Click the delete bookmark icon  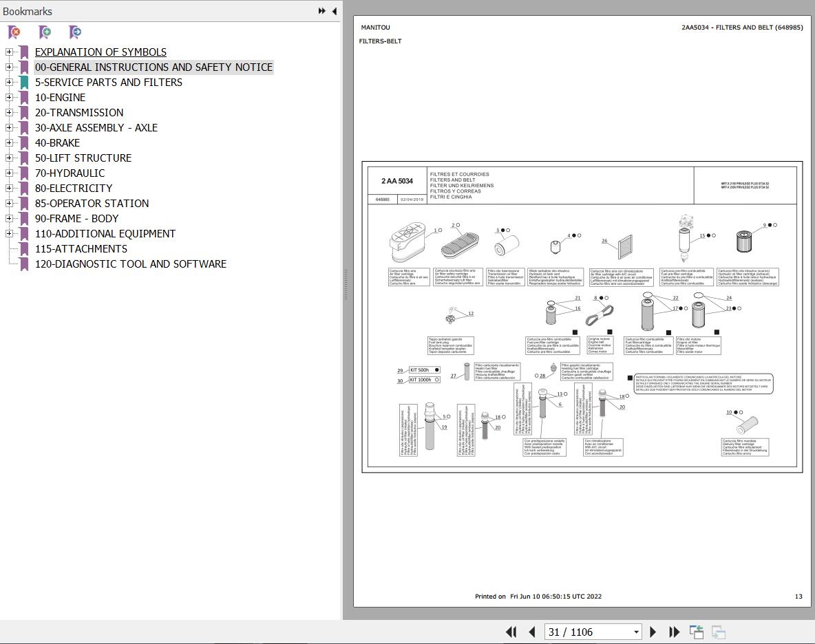14,32
